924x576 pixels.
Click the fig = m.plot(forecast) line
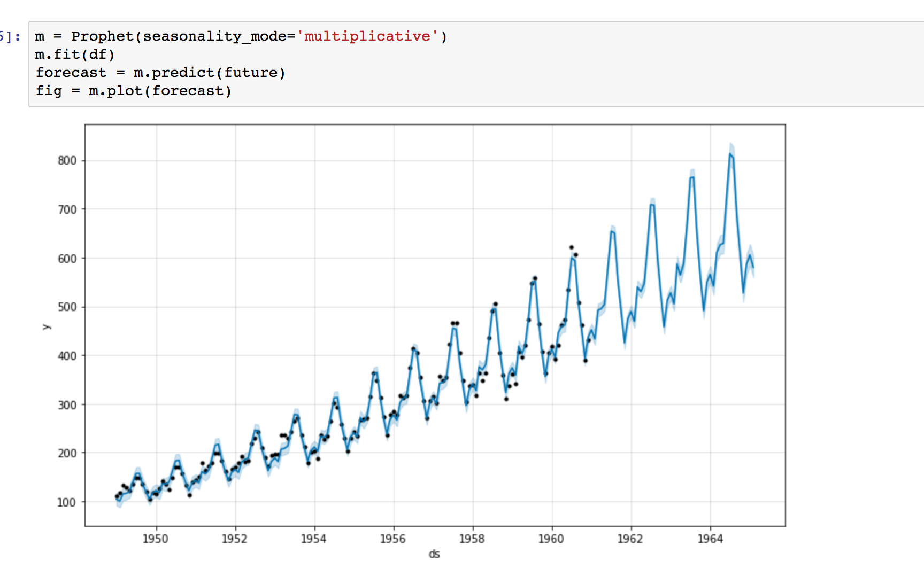(134, 91)
